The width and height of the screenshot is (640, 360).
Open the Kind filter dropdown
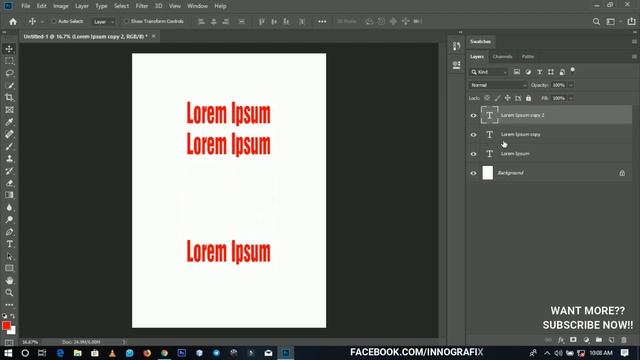[x=489, y=72]
